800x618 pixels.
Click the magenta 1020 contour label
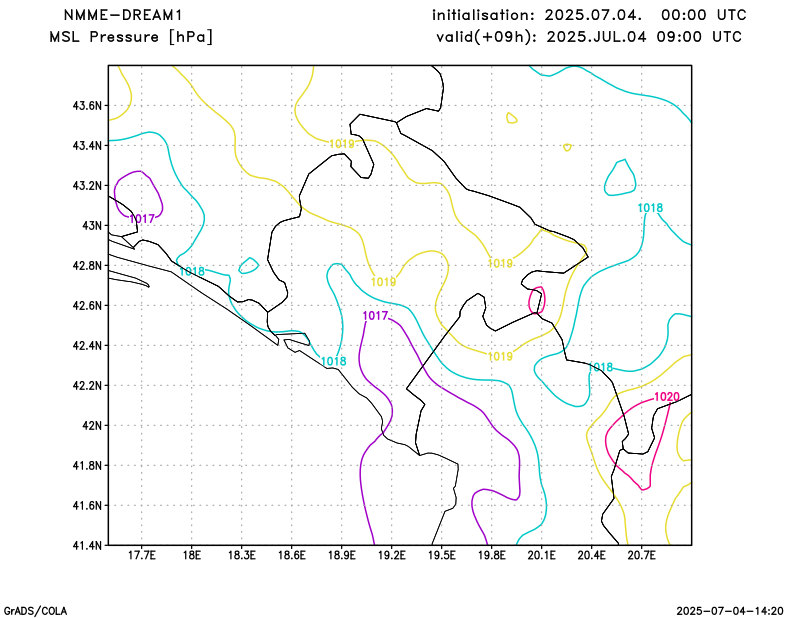pos(666,397)
